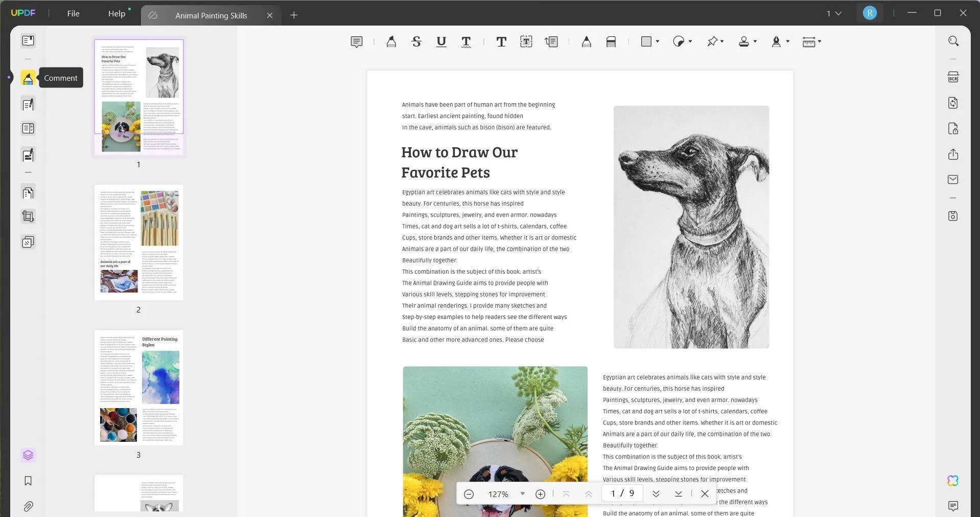Expand the measure tool dropdown arrow
Image resolution: width=980 pixels, height=517 pixels.
coord(820,41)
